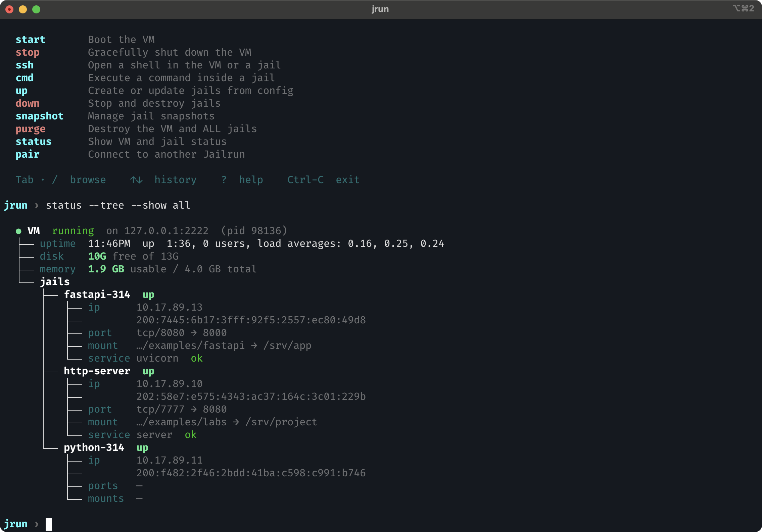Click the 'jails' tree node
The width and height of the screenshot is (762, 532).
(x=55, y=282)
